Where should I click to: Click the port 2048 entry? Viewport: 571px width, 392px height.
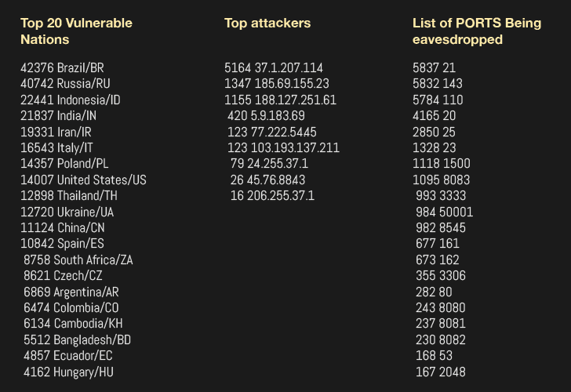point(440,372)
